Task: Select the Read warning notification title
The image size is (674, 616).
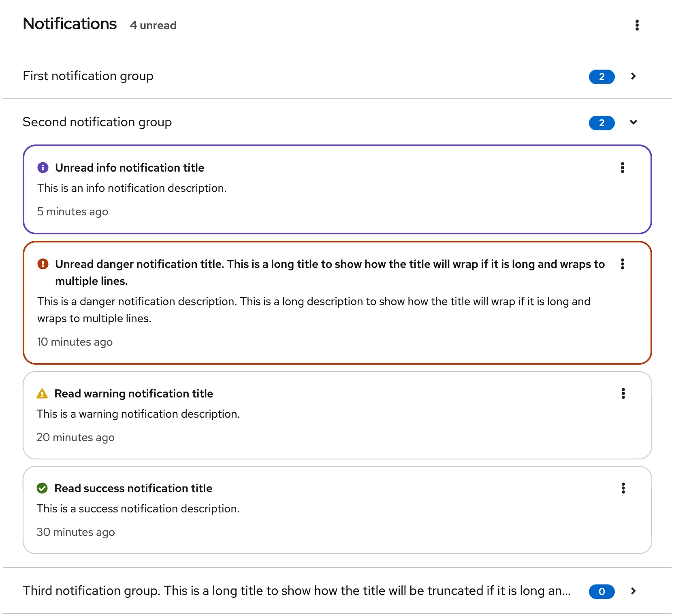Action: coord(134,393)
